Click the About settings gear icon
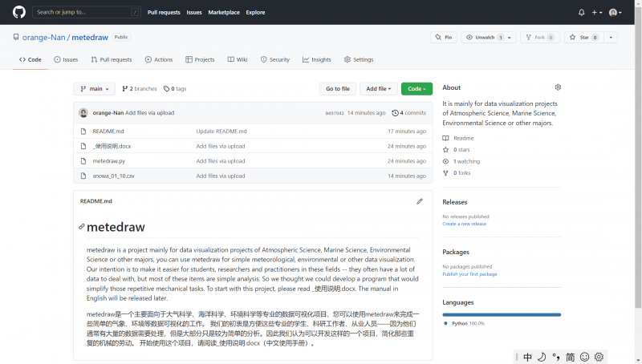 pos(558,87)
